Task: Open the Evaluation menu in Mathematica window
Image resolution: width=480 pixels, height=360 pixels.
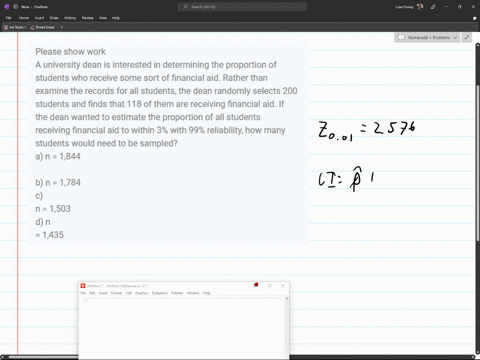Action: [x=160, y=293]
